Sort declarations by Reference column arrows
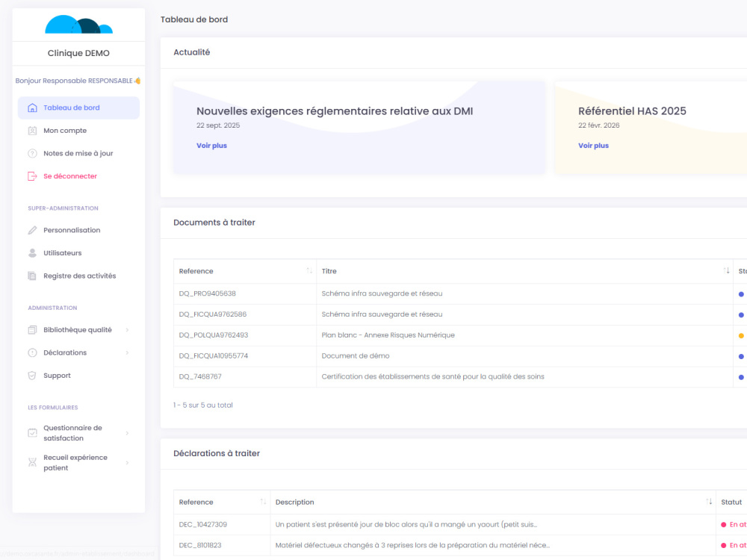 [263, 502]
